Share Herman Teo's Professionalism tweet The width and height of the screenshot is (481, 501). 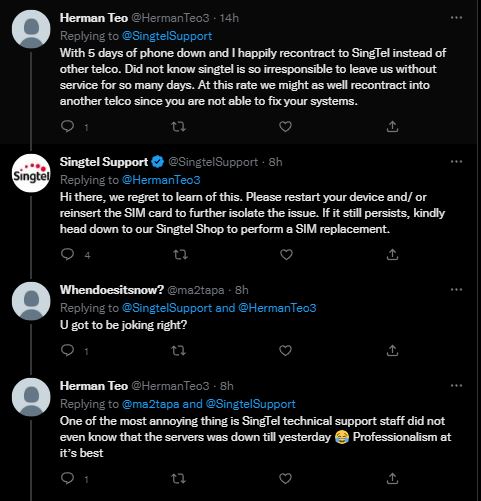[392, 479]
